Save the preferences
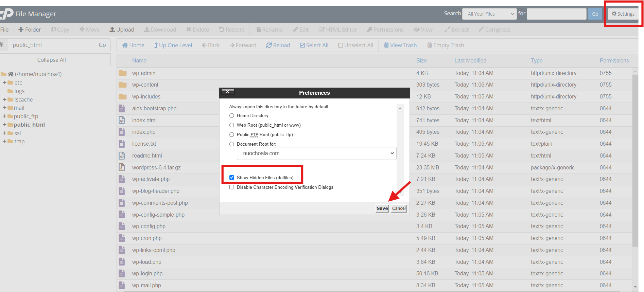 pos(382,208)
